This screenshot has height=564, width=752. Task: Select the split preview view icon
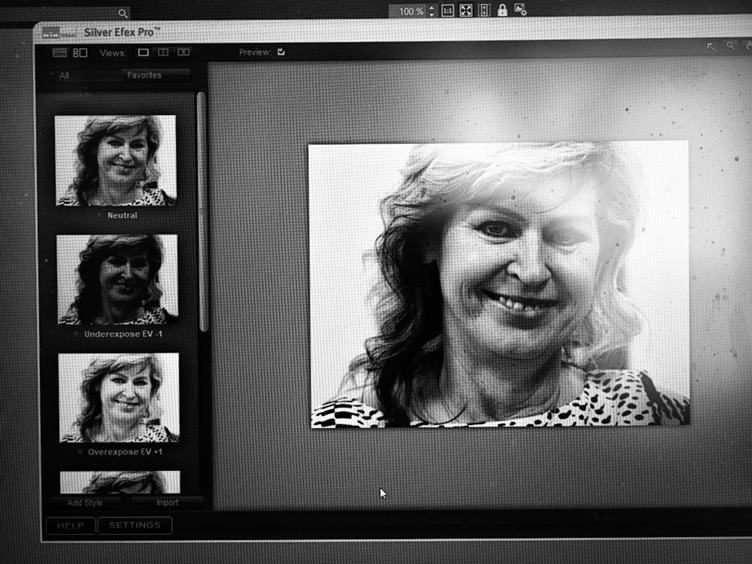pyautogui.click(x=163, y=52)
